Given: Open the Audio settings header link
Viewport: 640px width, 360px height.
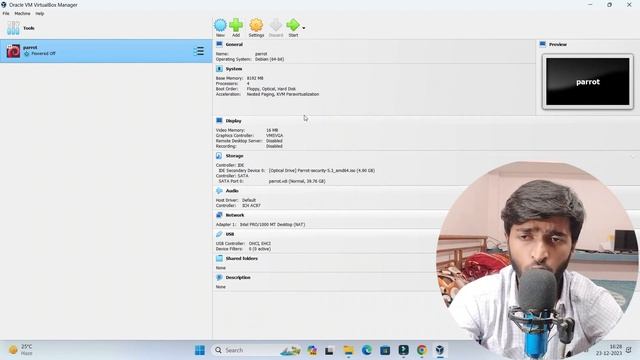Looking at the screenshot, I should (232, 191).
